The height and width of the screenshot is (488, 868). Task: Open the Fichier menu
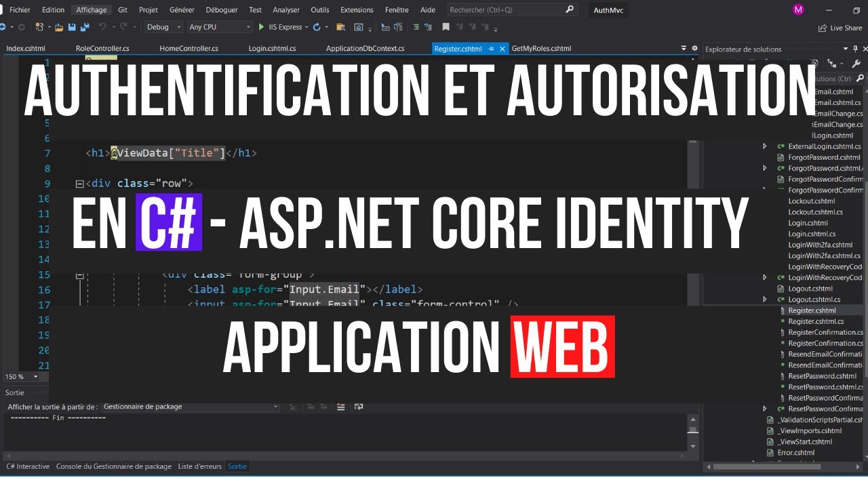pyautogui.click(x=20, y=10)
